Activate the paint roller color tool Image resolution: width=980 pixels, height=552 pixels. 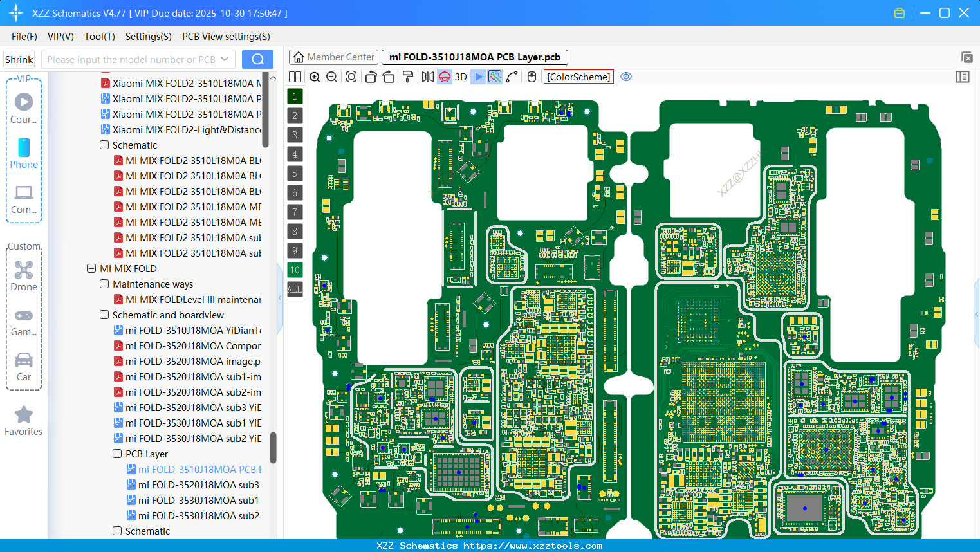coord(407,77)
